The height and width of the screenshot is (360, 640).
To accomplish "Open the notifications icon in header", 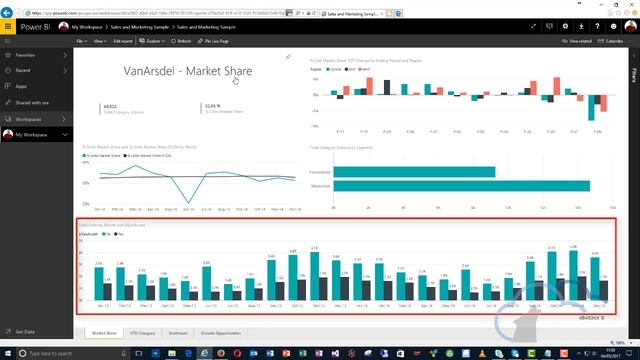I will [x=549, y=27].
